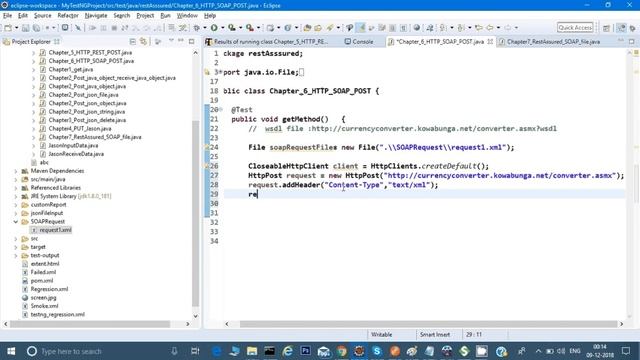Expand the test-output folder
640x360 pixels.
16,256
